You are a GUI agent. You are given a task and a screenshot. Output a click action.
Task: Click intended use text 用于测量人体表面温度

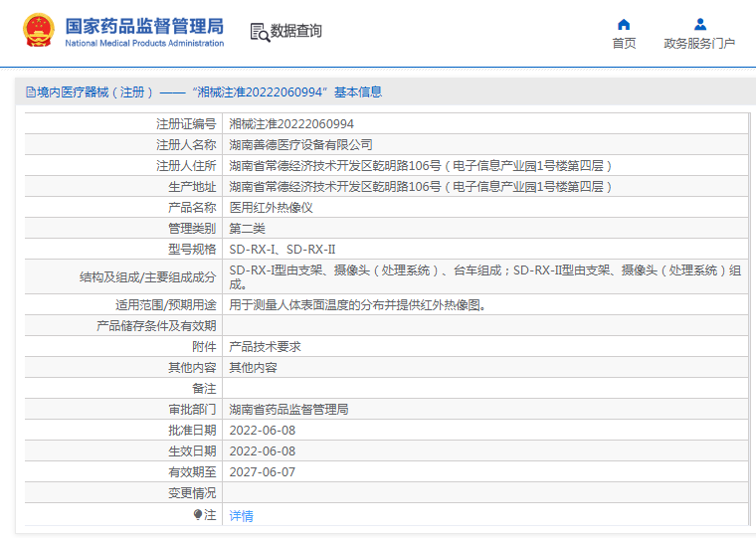point(357,305)
